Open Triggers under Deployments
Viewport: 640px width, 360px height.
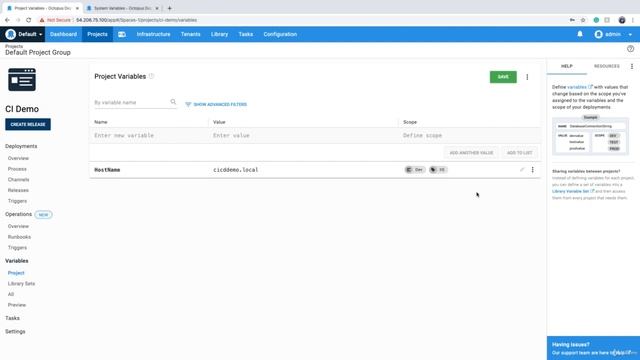click(x=17, y=201)
